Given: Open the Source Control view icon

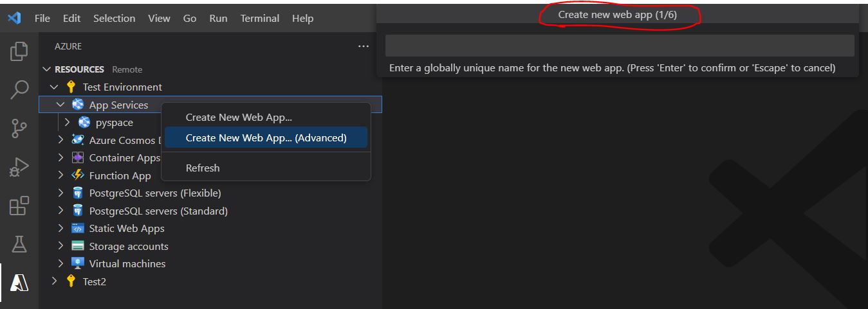Looking at the screenshot, I should tap(19, 128).
